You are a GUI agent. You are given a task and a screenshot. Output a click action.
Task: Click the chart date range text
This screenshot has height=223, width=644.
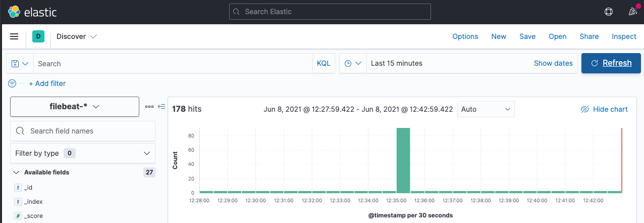tap(358, 109)
